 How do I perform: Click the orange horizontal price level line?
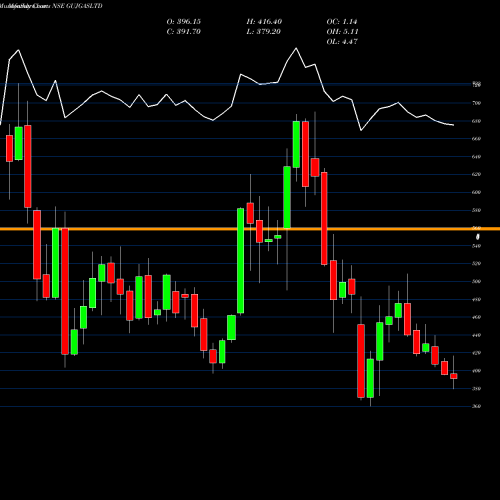point(250,229)
